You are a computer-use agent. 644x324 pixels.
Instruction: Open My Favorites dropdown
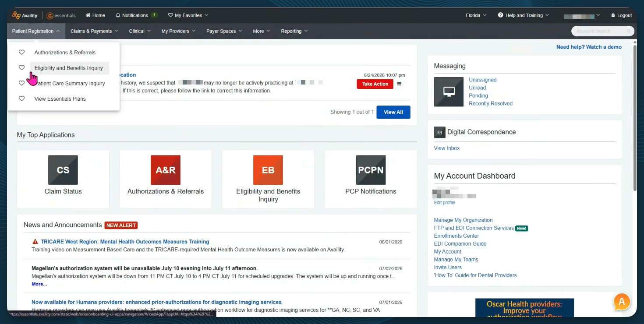pyautogui.click(x=188, y=15)
